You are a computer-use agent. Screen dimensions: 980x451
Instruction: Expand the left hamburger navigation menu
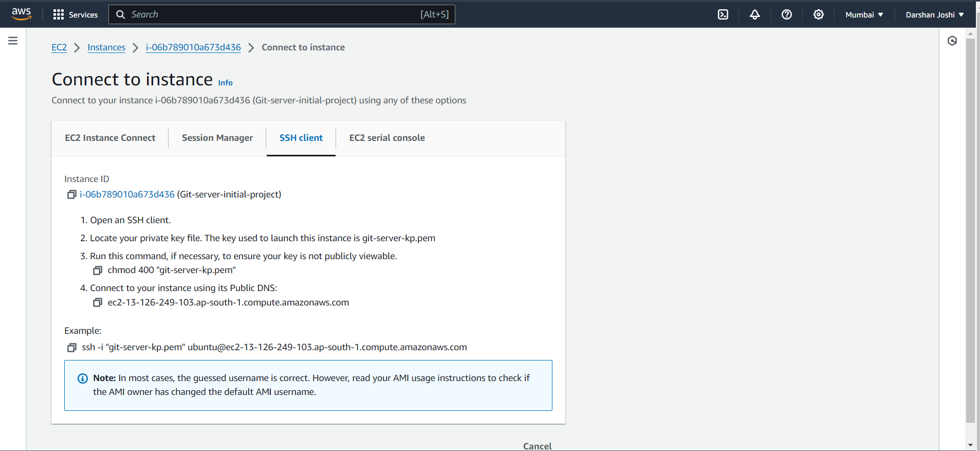click(13, 41)
